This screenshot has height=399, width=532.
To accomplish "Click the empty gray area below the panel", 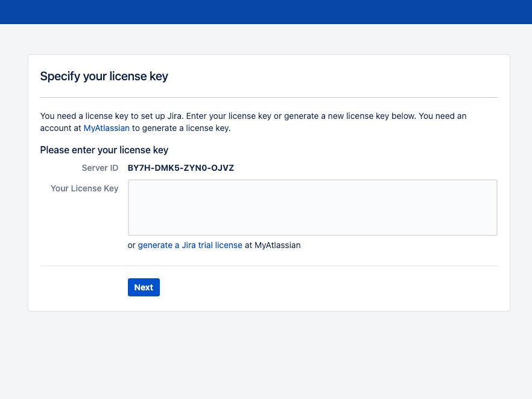I will (266, 355).
